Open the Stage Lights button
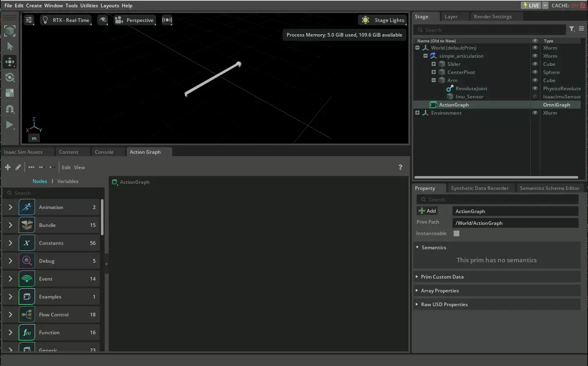The width and height of the screenshot is (588, 366). (383, 20)
